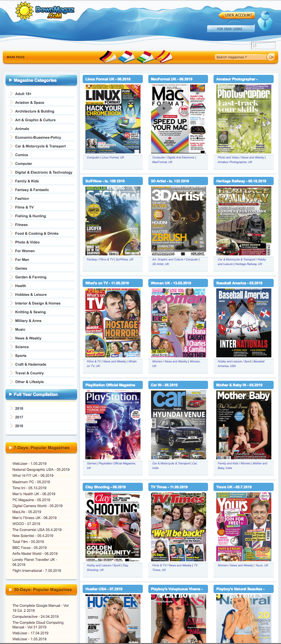
Task: Click 'Fantasy' tag under SciFiNow cover
Action: tap(92, 260)
